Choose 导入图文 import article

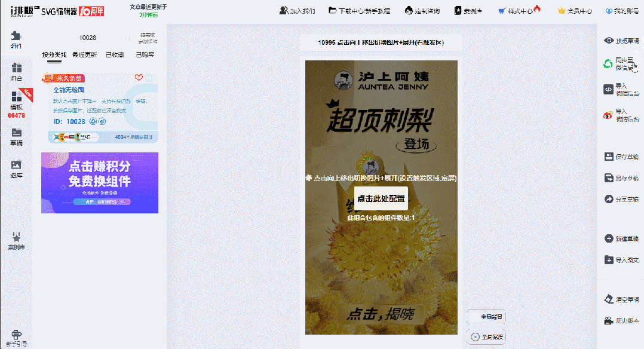pos(621,260)
